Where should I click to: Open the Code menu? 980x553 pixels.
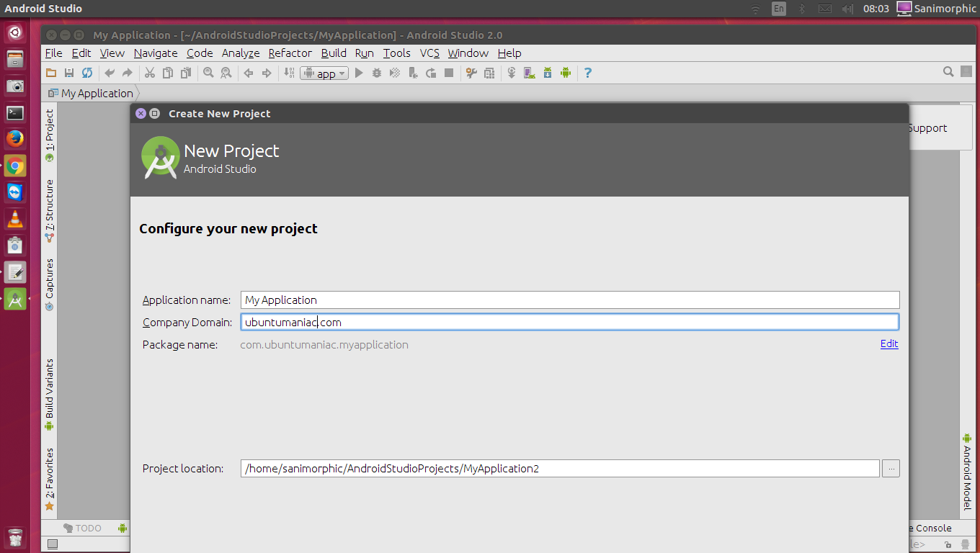[200, 53]
